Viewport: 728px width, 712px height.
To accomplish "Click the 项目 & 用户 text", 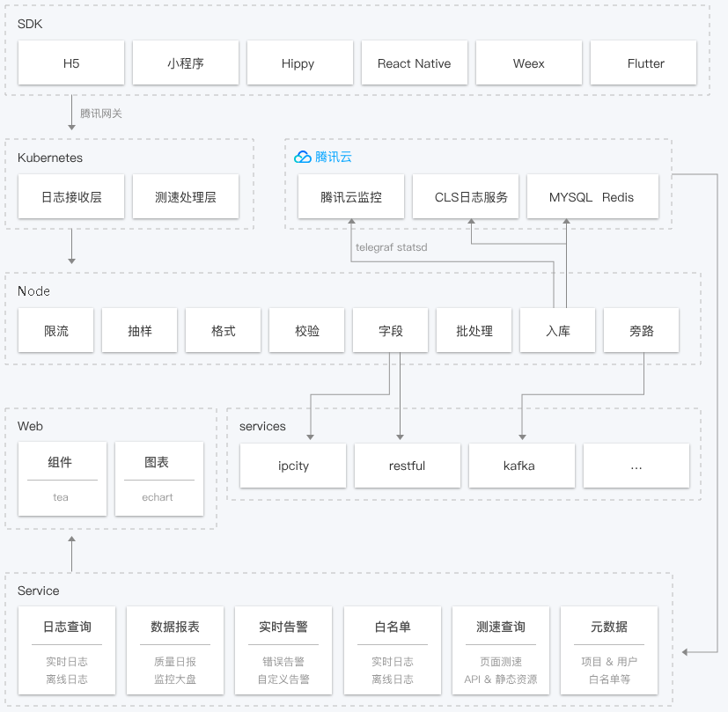I will click(609, 662).
